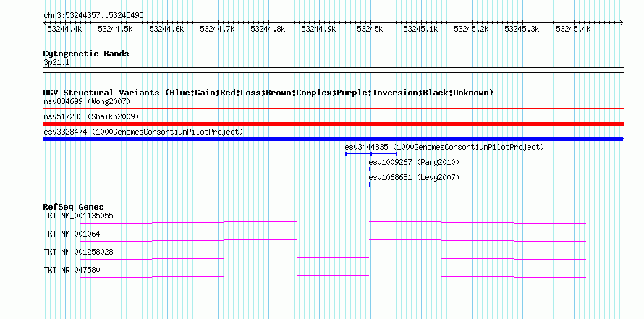Click the ruler's left arrowhead
644x319 pixels.
[x=45, y=22]
